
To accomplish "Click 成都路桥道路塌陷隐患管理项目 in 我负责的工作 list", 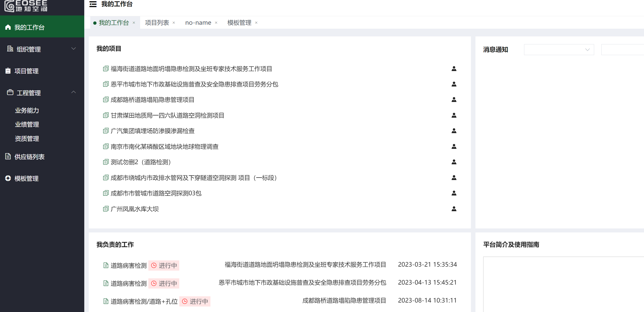I will click(x=344, y=301).
